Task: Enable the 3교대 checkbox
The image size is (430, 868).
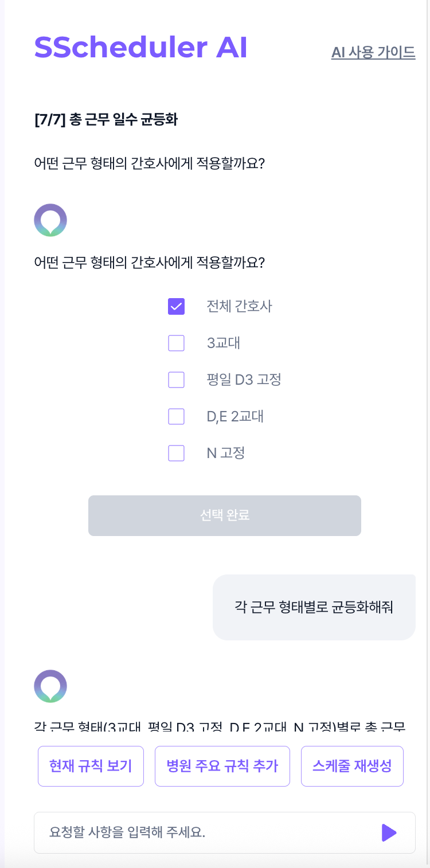Action: (176, 343)
